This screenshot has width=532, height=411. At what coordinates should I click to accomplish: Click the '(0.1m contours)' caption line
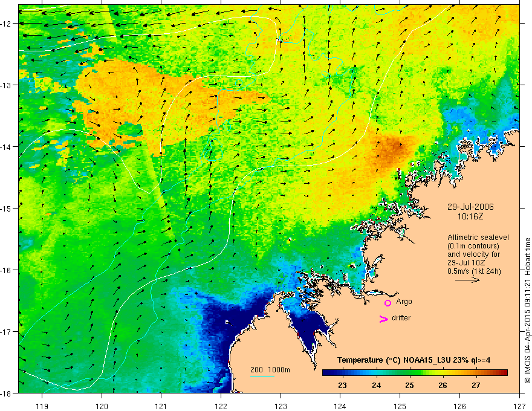coord(473,246)
